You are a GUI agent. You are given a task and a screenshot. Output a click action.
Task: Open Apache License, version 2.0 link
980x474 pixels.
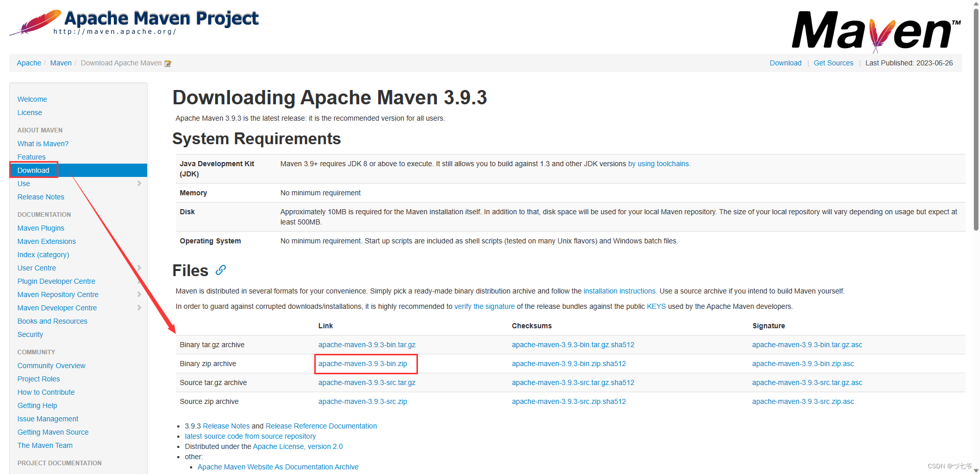coord(298,446)
